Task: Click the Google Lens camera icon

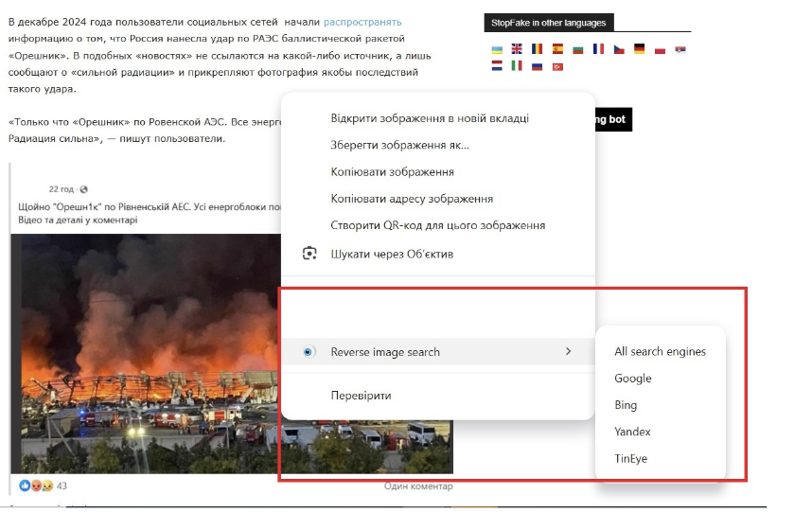Action: coord(309,254)
